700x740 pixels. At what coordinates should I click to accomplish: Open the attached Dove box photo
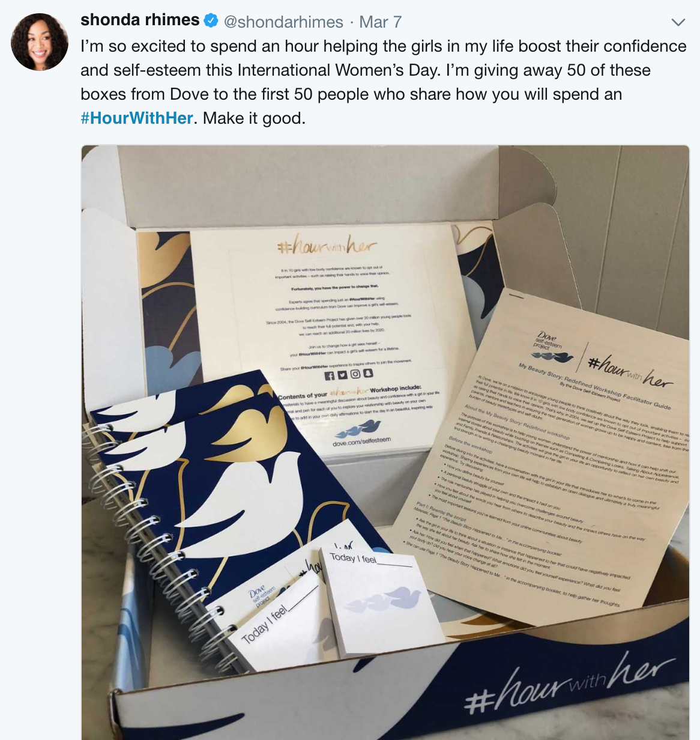pos(385,442)
